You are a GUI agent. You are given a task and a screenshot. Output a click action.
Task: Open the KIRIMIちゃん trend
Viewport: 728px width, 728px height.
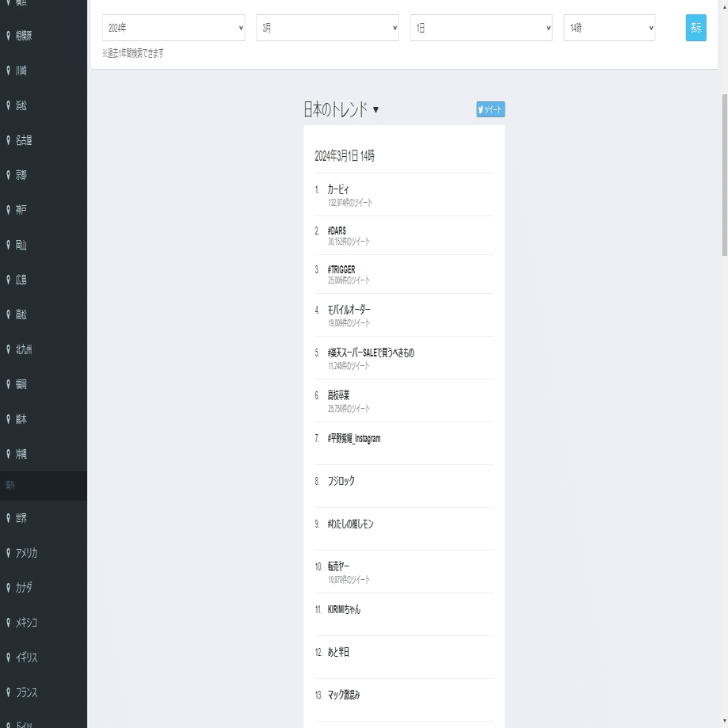(344, 610)
